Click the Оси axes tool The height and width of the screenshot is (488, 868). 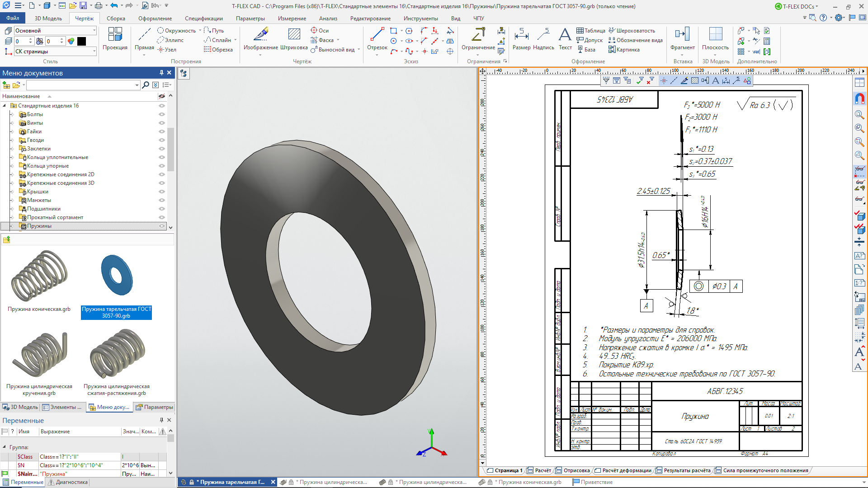[320, 30]
